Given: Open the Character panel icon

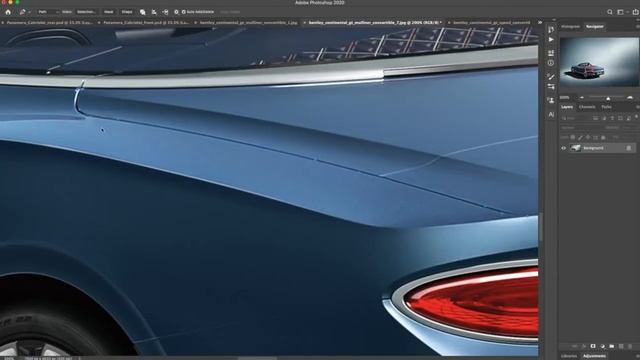Looking at the screenshot, I should (x=551, y=115).
